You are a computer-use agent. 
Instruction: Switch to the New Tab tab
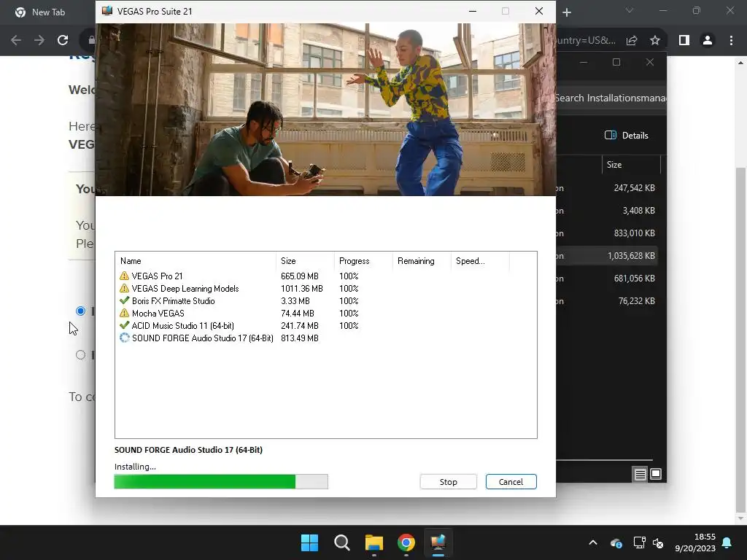(47, 12)
